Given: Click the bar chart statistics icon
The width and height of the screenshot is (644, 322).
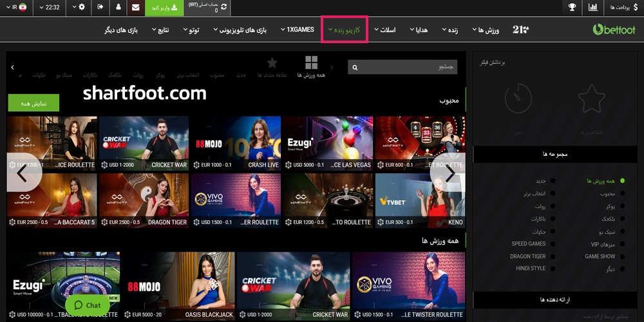Looking at the screenshot, I should click(x=592, y=8).
